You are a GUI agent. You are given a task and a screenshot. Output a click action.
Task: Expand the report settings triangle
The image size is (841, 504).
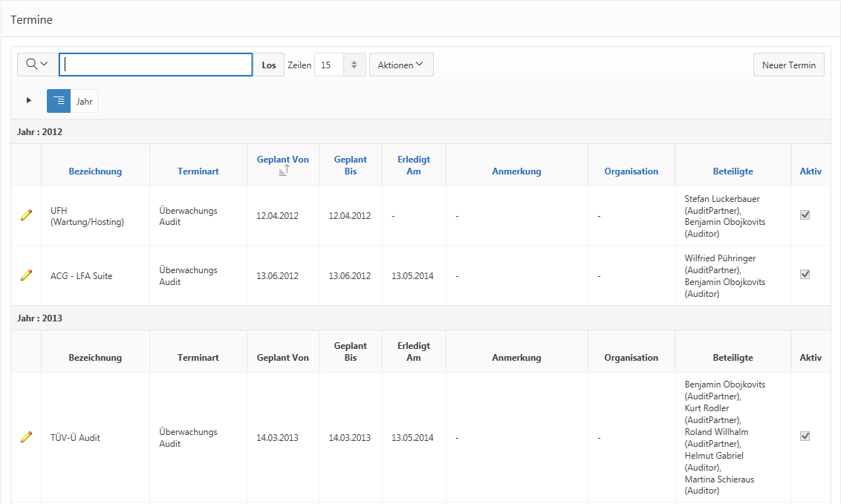29,100
